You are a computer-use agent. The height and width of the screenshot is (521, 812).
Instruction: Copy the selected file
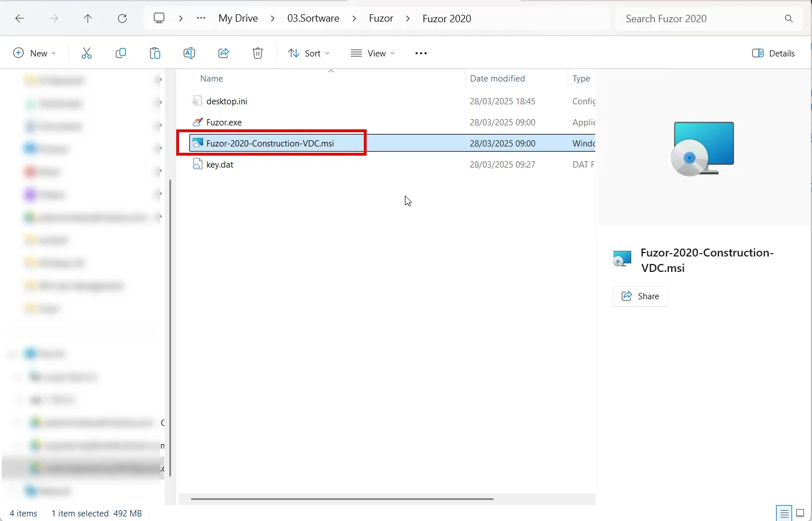(121, 53)
